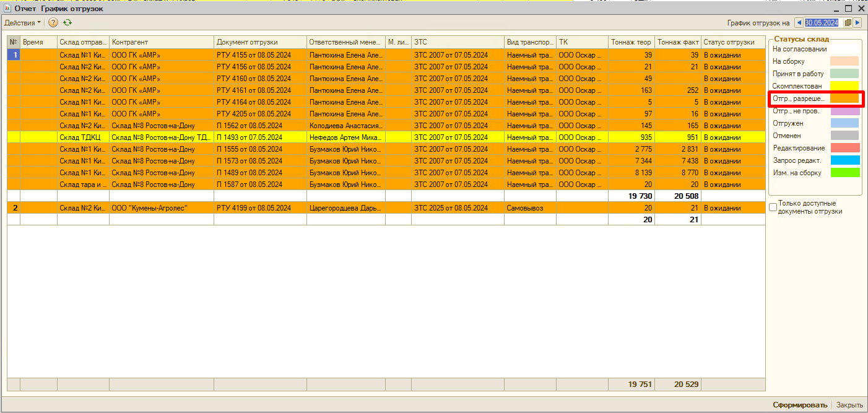This screenshot has height=413, width=868.
Task: Click manager Колодиева Анастасия…
Action: click(346, 126)
